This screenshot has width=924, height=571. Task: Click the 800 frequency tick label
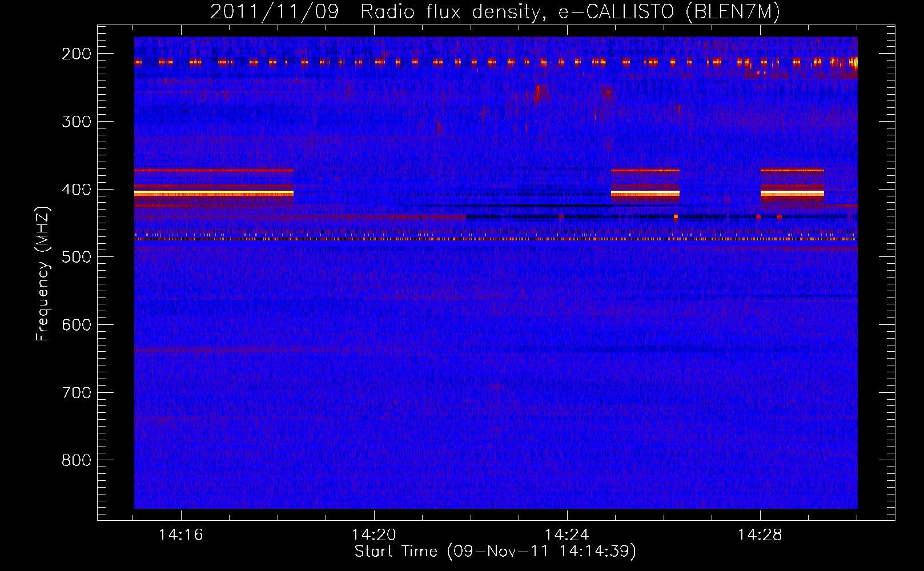(x=77, y=460)
